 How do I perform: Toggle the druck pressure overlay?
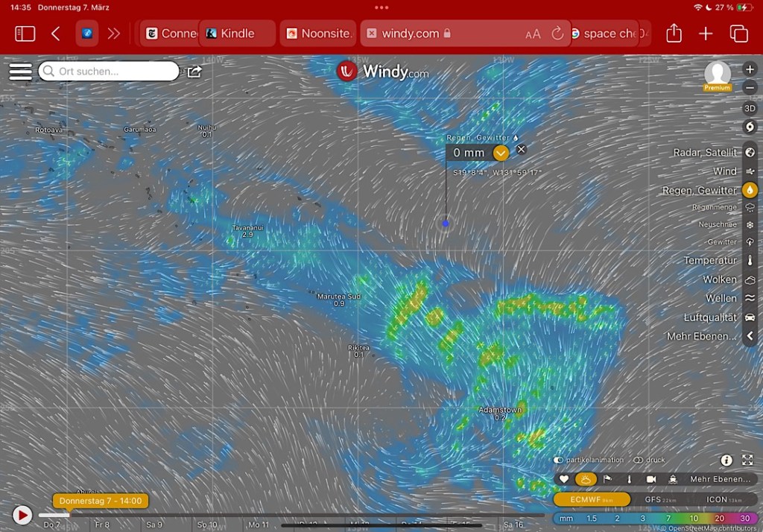click(x=638, y=460)
